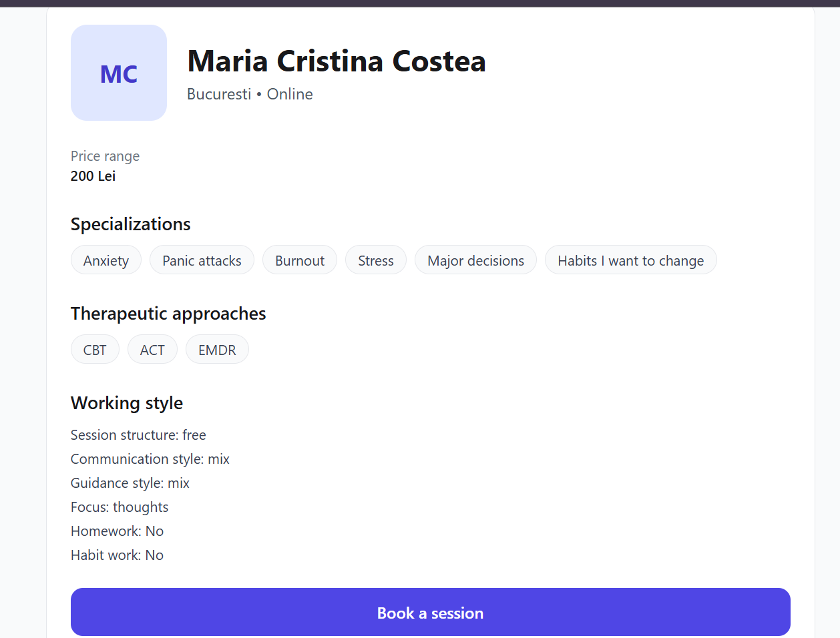Select the EMDR approach tag
This screenshot has height=638, width=840.
point(217,350)
